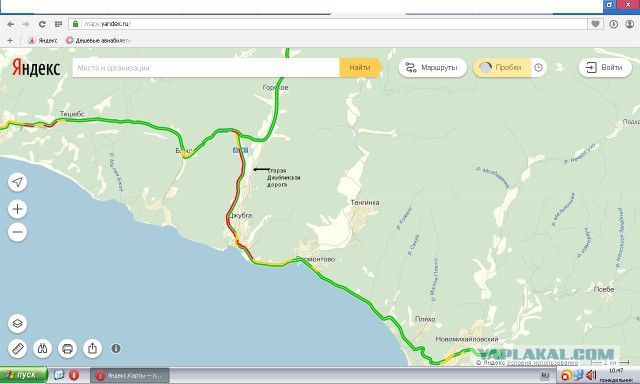Focus the Места и организации search field

click(x=206, y=68)
